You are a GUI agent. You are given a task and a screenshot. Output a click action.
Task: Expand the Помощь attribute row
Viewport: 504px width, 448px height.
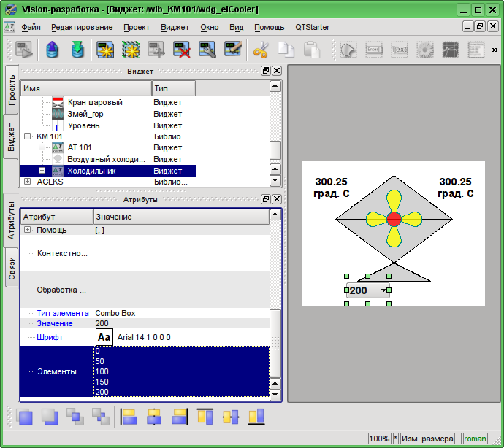coord(28,230)
